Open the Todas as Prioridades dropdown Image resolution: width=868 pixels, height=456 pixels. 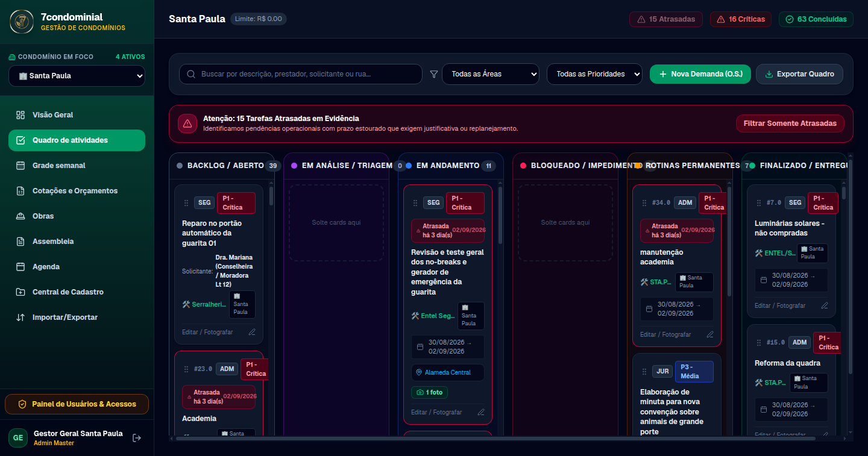(595, 74)
